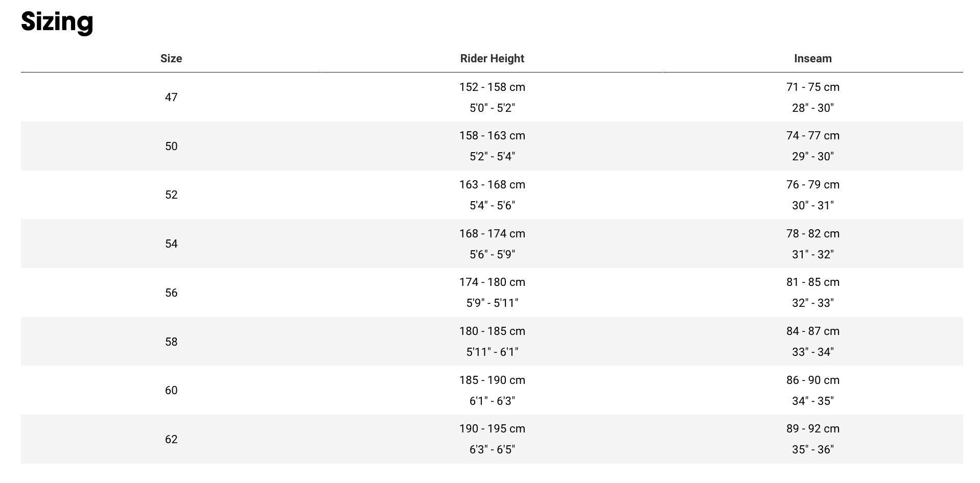
Task: Click the Sizing heading
Action: click(57, 22)
